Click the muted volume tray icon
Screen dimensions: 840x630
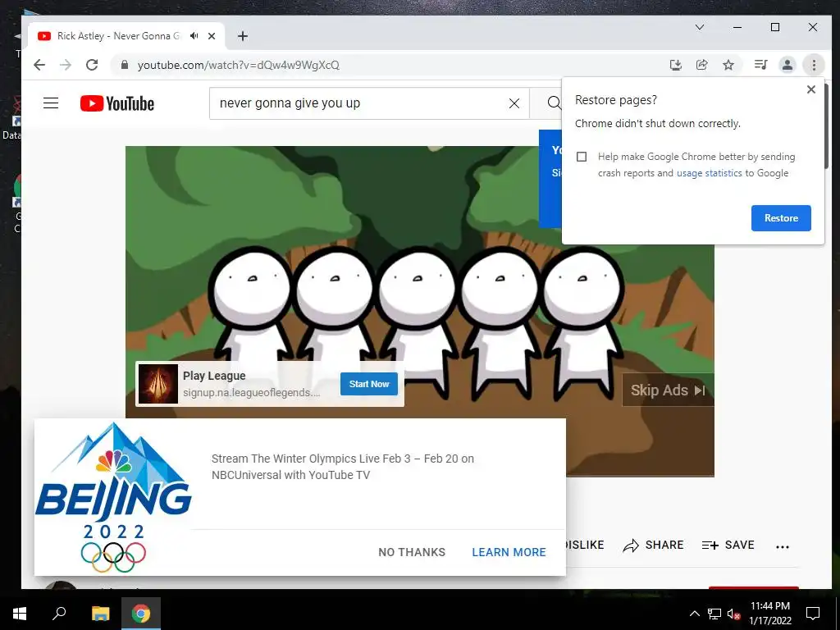click(x=733, y=614)
